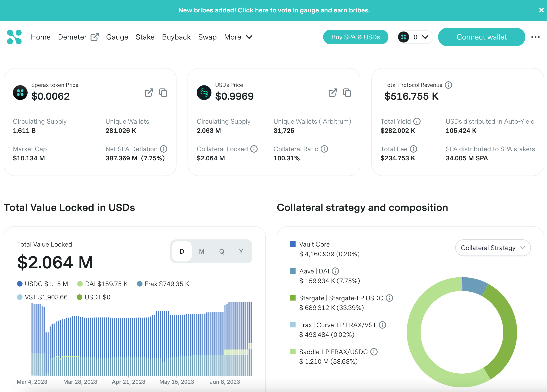
Task: Show info for Curve-LP FRAX/VST strategy
Action: coord(382,325)
